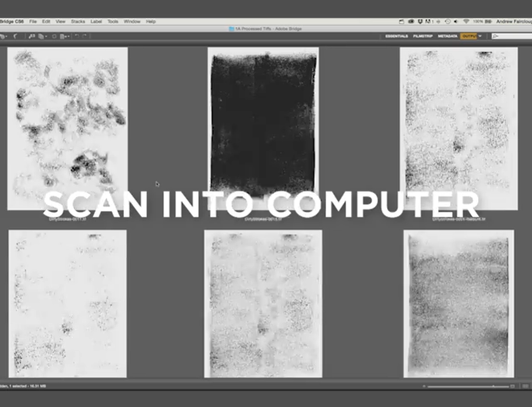Expand the workspace switcher dropdown arrow
Viewport: 532px width, 407px height.
pos(480,36)
